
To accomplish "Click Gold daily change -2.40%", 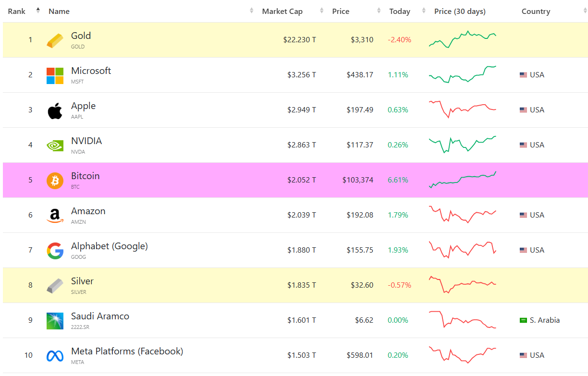I will click(x=400, y=40).
